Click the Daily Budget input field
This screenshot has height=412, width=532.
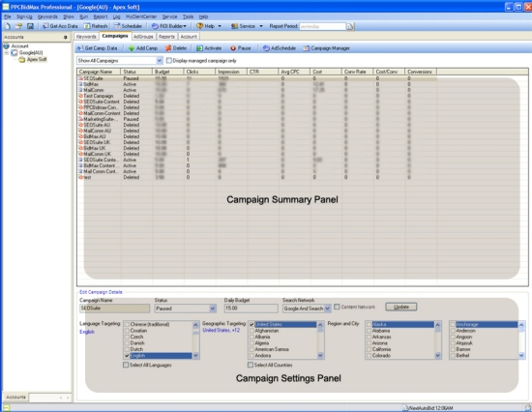(251, 309)
